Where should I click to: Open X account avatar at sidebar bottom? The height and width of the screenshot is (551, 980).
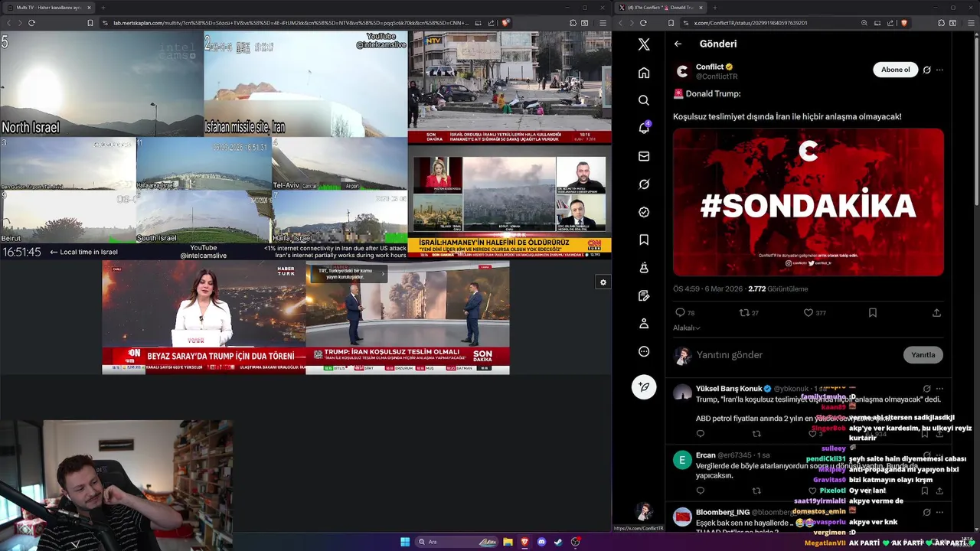pyautogui.click(x=644, y=510)
